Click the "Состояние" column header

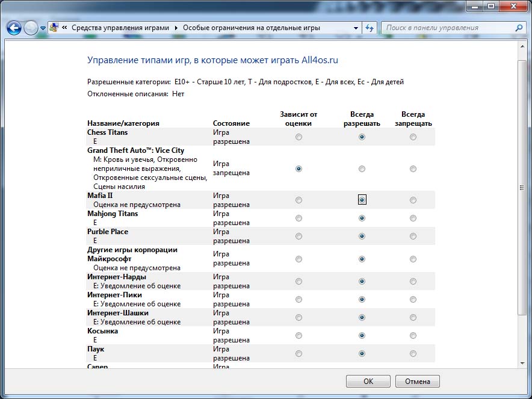[231, 123]
